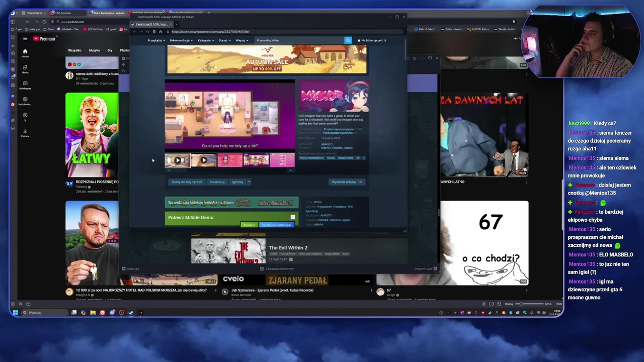Click the Przeszukaj sklep search field
This screenshot has width=644, height=362.
[299, 40]
